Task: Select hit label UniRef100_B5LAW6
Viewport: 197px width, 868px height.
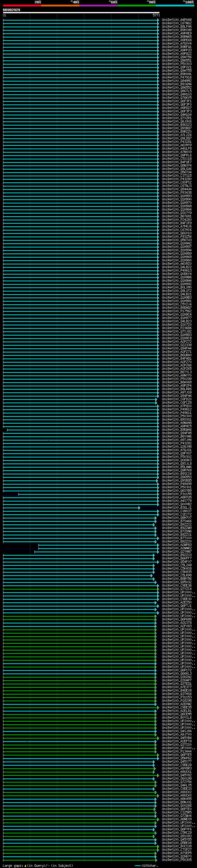Action: [x=176, y=467]
